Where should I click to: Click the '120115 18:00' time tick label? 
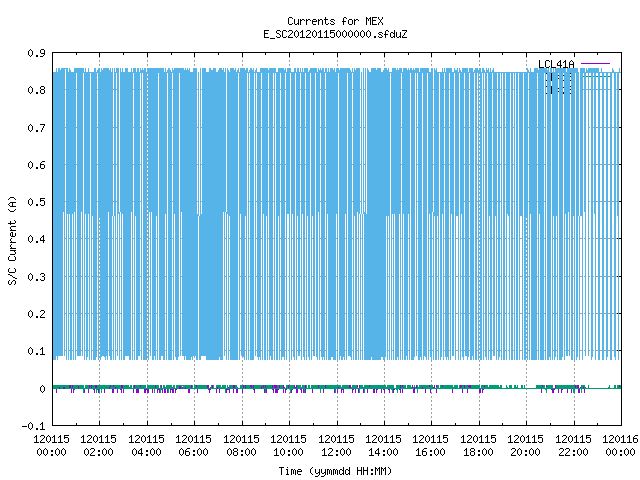click(478, 446)
